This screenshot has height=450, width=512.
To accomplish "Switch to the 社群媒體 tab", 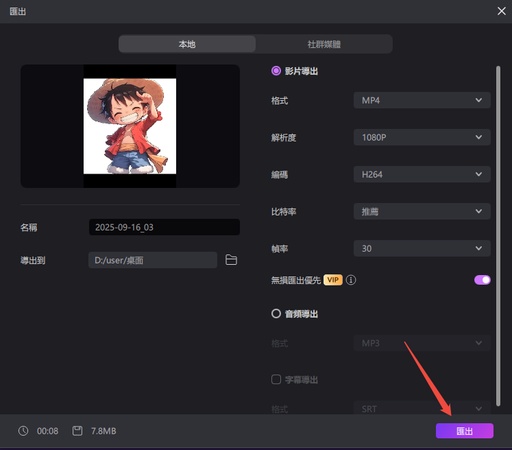I will (324, 44).
